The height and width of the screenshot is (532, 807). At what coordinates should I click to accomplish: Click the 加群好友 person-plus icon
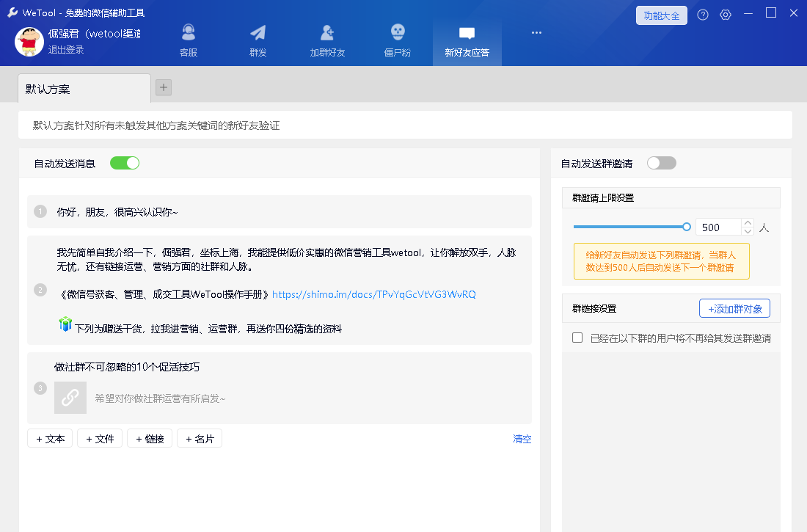(327, 32)
